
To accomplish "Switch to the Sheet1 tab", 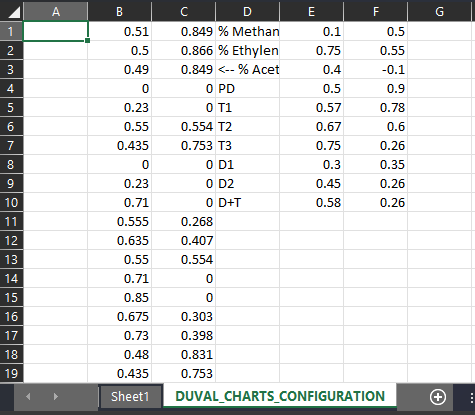I will point(130,397).
